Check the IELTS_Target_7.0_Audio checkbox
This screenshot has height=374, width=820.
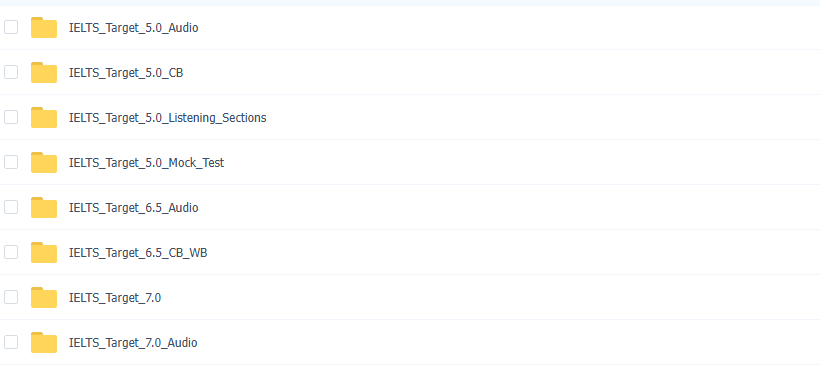coord(11,342)
